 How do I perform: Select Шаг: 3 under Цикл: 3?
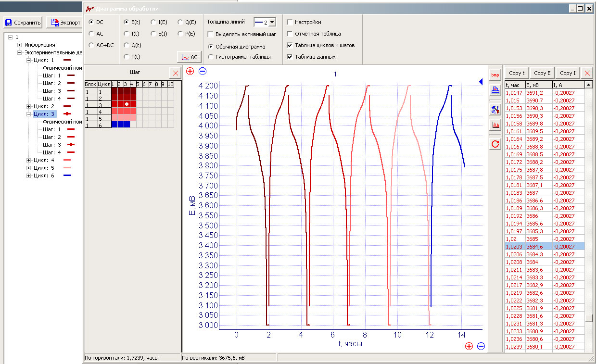coord(52,145)
